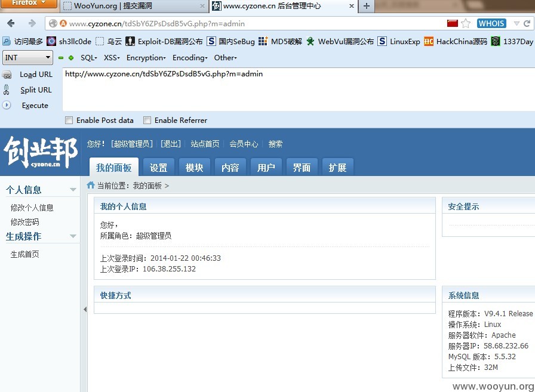
Task: Click the browser back arrow
Action: tap(11, 23)
